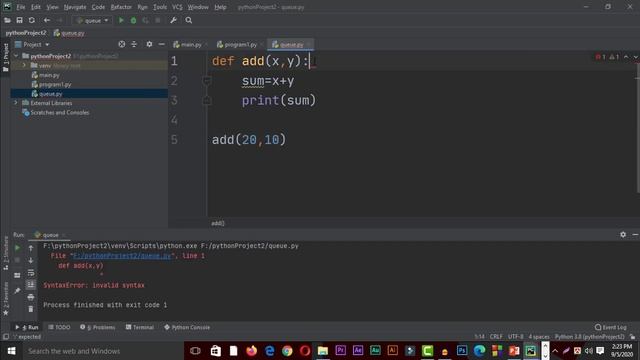Select queue.py in project tree

[51, 94]
